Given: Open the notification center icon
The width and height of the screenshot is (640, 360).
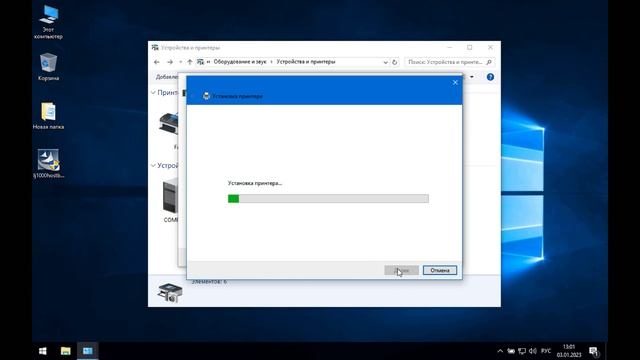Looking at the screenshot, I should click(594, 351).
